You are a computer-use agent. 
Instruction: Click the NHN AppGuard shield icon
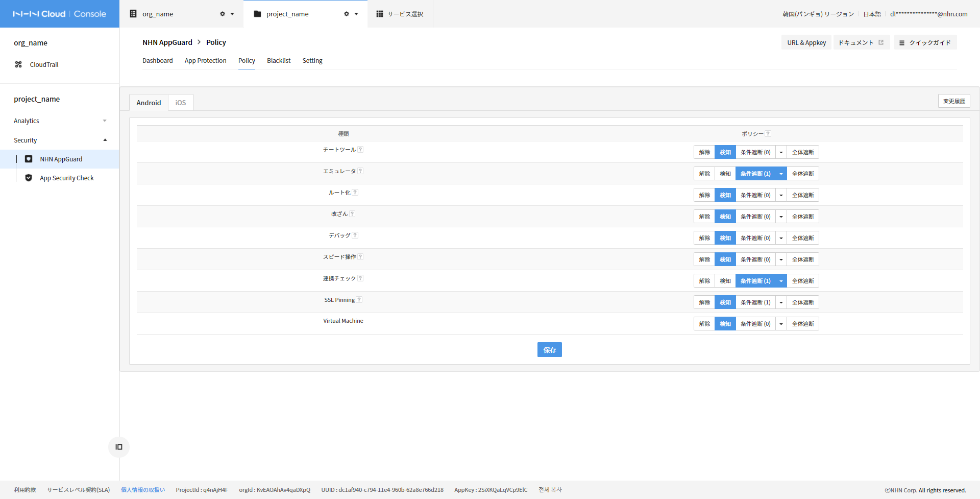point(29,159)
